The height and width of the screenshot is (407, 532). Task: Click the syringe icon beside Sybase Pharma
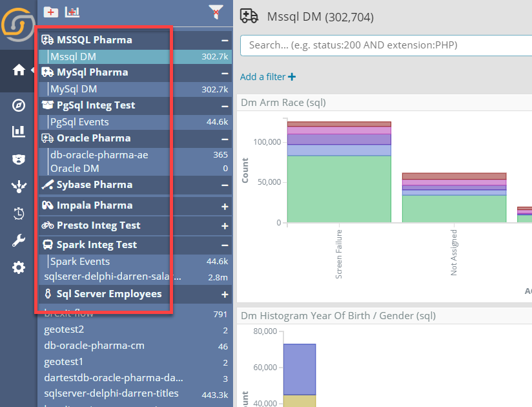pos(48,185)
